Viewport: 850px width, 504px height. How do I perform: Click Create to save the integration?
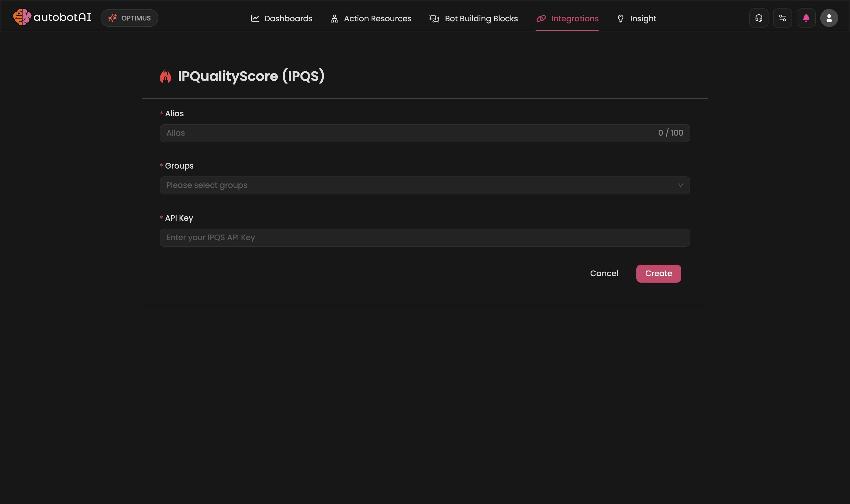[658, 274]
